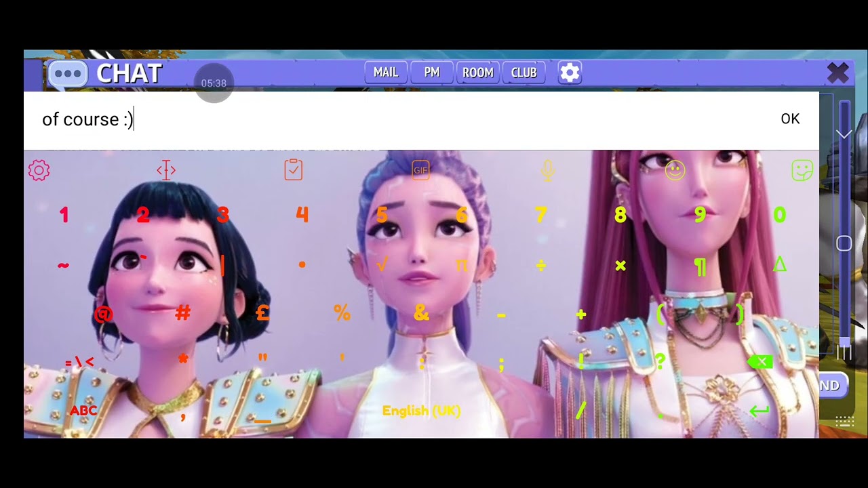Switch to the PM tab
The image size is (868, 488).
pos(432,73)
